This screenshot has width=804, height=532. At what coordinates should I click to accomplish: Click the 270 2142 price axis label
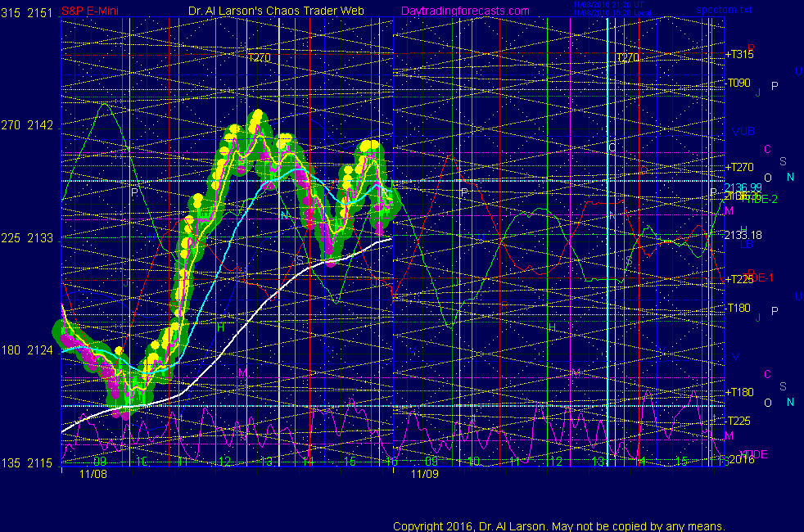(29, 125)
